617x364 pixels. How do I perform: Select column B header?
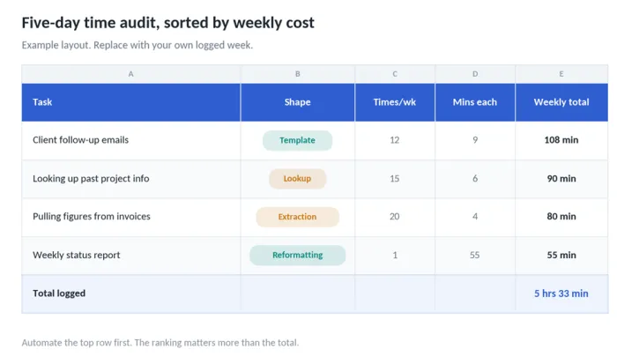(x=298, y=74)
